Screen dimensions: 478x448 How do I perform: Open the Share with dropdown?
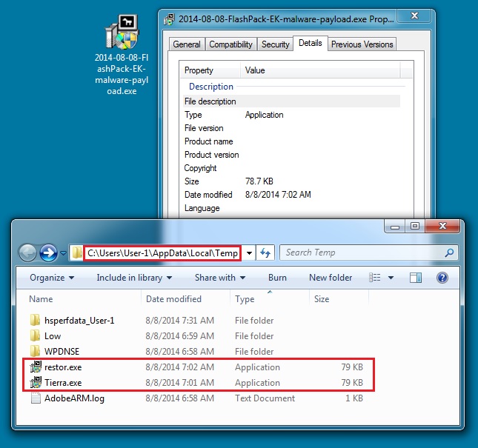pos(220,278)
